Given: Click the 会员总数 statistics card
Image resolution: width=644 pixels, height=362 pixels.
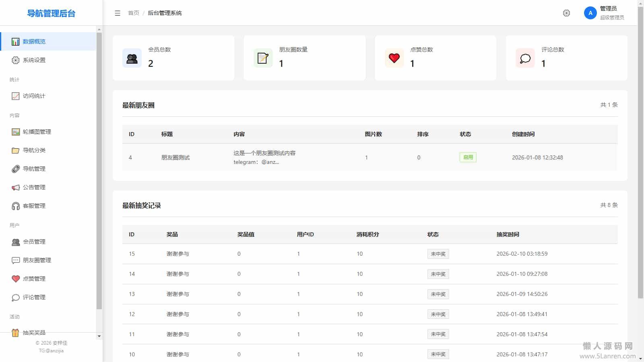Looking at the screenshot, I should (x=173, y=58).
